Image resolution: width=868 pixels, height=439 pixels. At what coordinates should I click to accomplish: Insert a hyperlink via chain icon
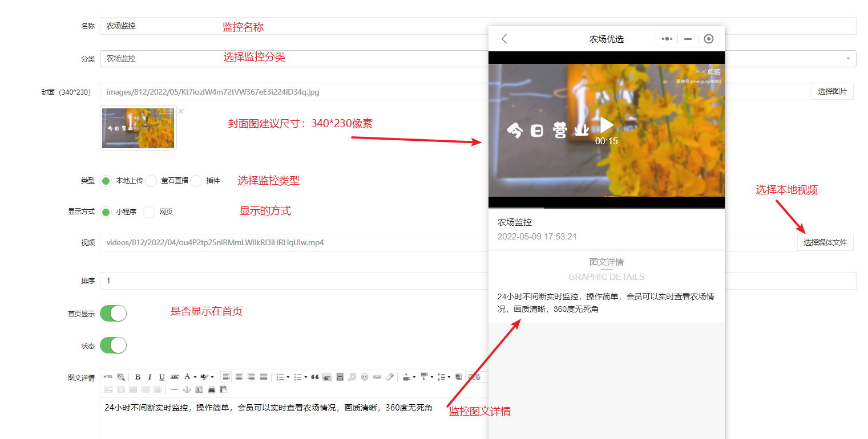pos(377,377)
